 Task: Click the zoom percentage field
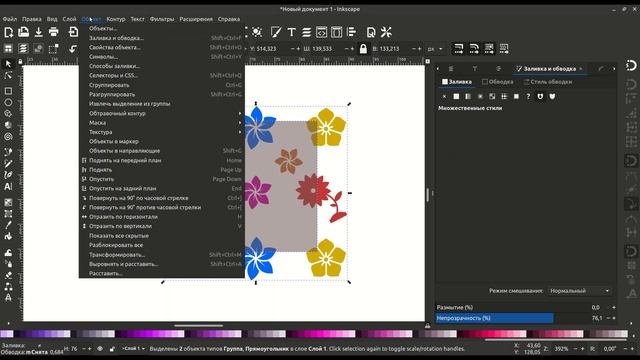coord(562,349)
